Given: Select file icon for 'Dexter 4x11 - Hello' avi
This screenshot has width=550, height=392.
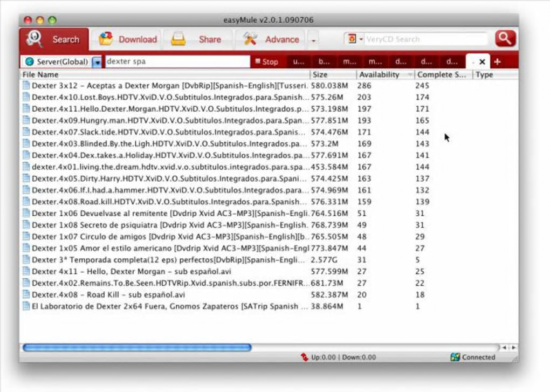Looking at the screenshot, I should 26,271.
